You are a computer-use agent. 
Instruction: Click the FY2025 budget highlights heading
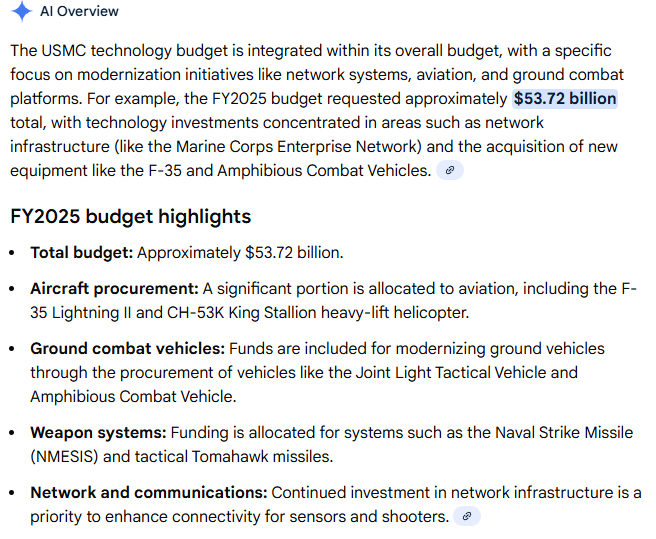pyautogui.click(x=130, y=217)
